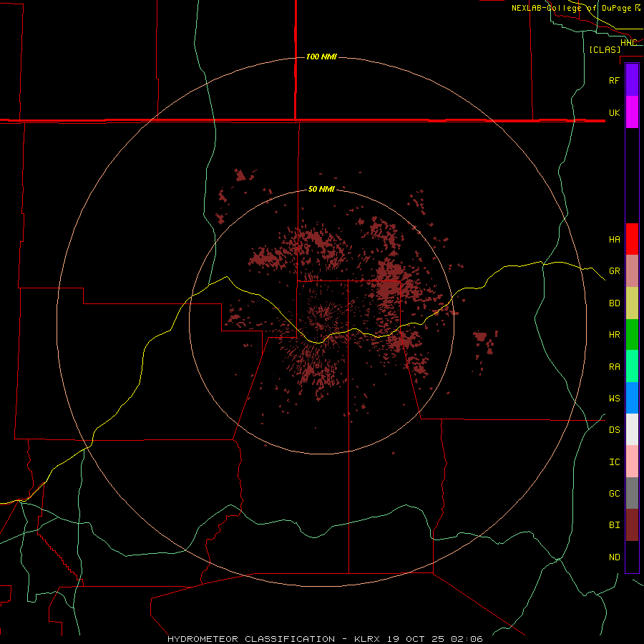Click the ND legend label
This screenshot has width=644, height=644.
point(614,557)
